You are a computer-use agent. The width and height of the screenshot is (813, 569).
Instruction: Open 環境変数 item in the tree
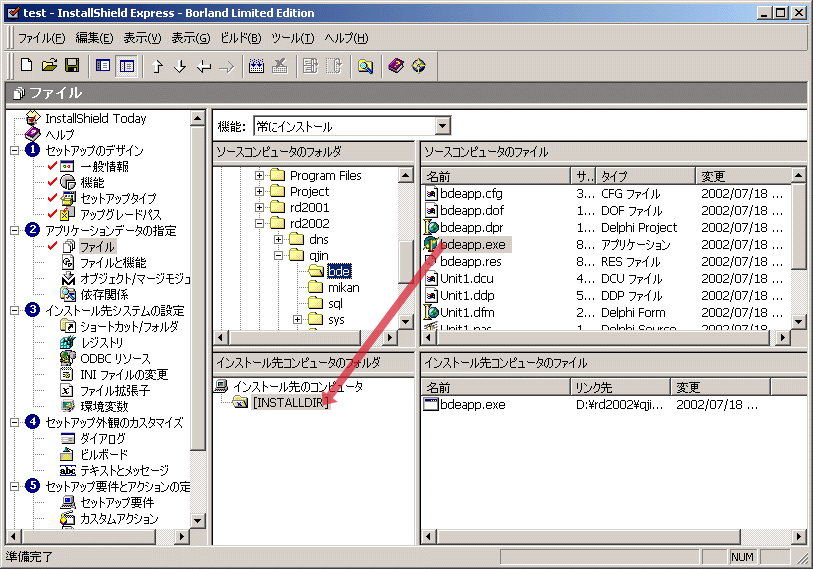(x=104, y=407)
